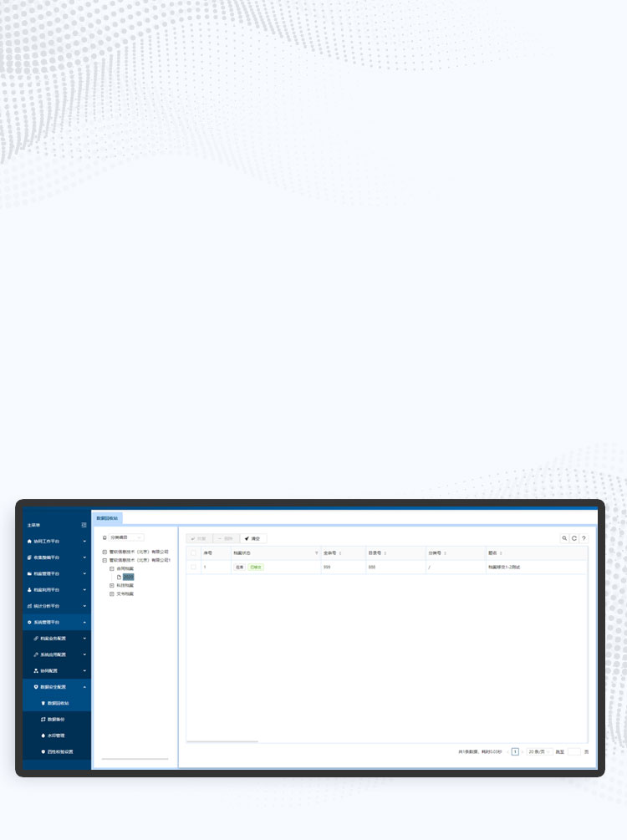The image size is (627, 840).
Task: Click the filter icon in 档案状态 column header
Action: pyautogui.click(x=316, y=553)
